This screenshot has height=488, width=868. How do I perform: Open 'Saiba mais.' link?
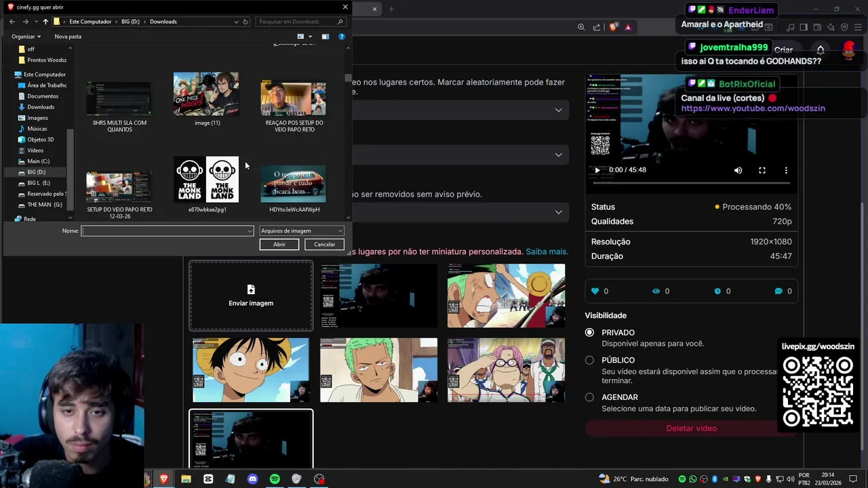pyautogui.click(x=547, y=251)
